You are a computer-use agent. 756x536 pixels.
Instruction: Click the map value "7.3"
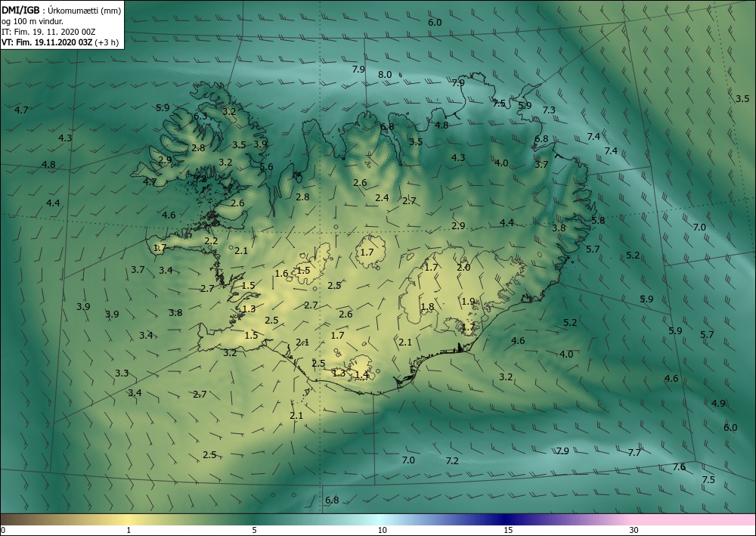click(x=549, y=110)
